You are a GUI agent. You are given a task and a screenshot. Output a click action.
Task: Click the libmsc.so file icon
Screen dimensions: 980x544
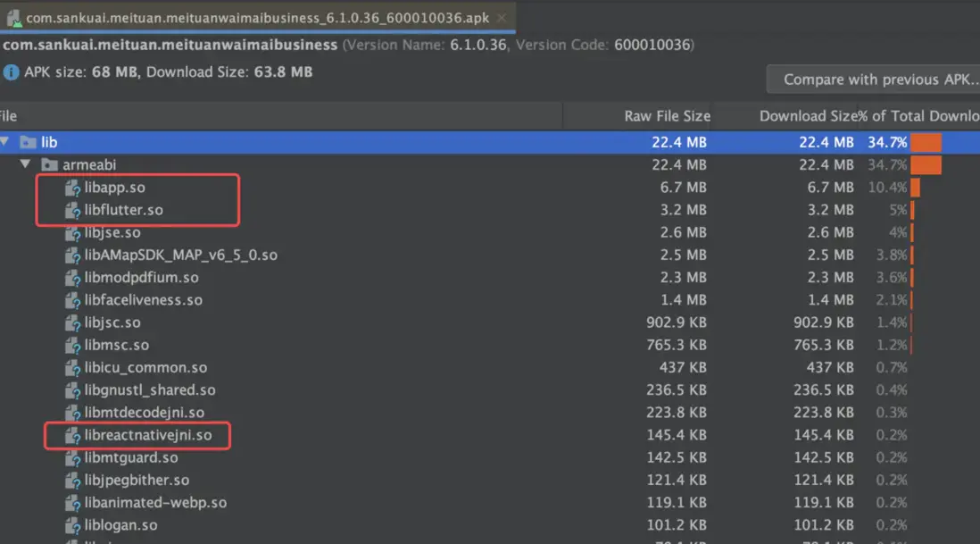coord(72,345)
